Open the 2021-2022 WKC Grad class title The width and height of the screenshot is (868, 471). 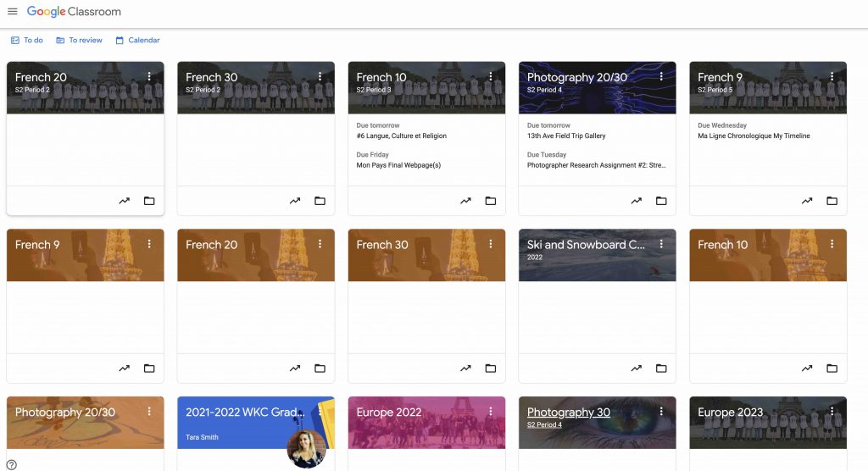pyautogui.click(x=245, y=412)
